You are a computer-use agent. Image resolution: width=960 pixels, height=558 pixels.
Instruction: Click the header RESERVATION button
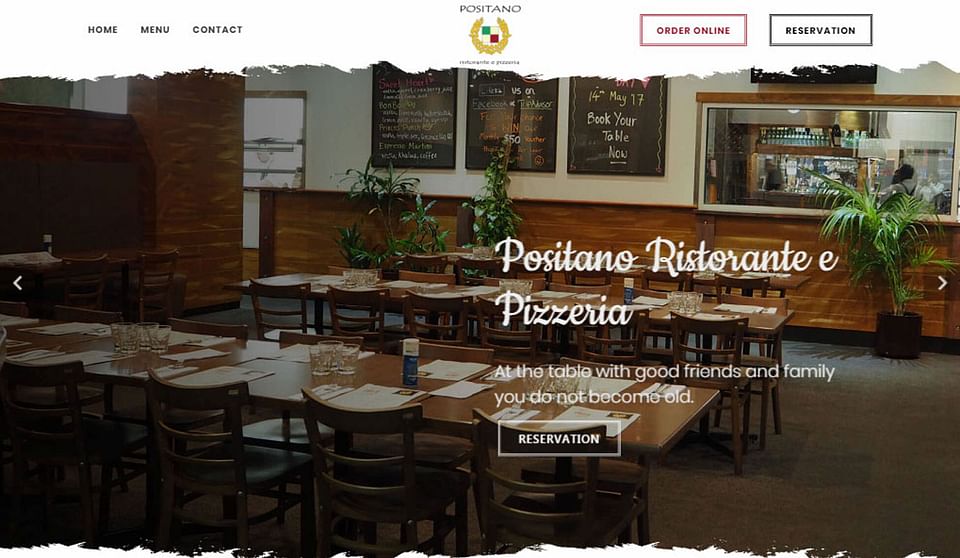point(820,30)
